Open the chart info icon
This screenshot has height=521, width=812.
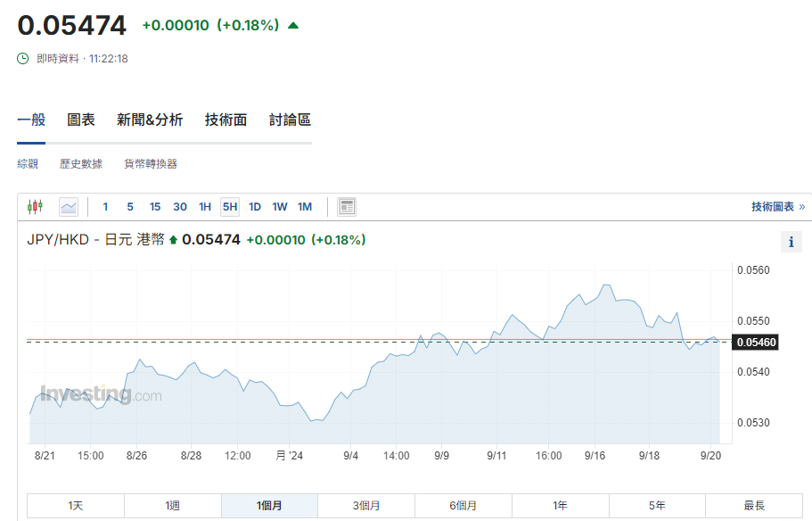point(790,242)
